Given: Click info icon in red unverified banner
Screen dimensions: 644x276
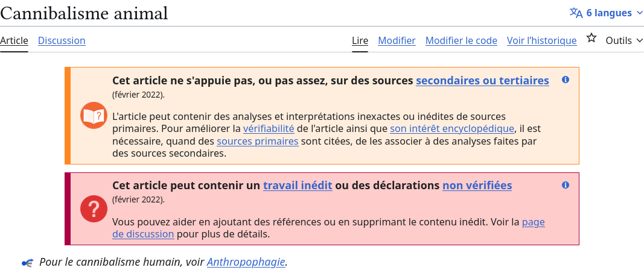Looking at the screenshot, I should [x=566, y=185].
